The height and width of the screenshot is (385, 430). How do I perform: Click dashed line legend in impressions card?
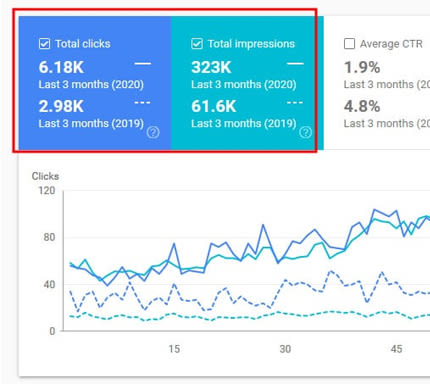295,103
